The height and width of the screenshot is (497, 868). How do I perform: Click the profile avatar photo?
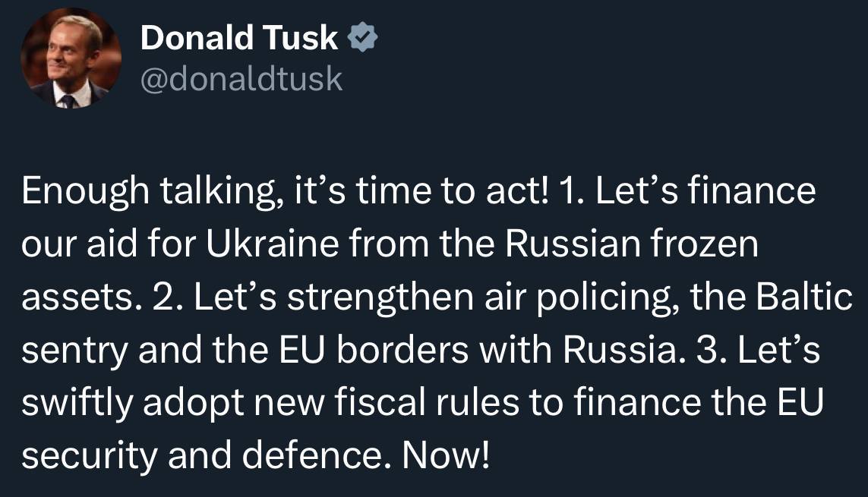(70, 59)
